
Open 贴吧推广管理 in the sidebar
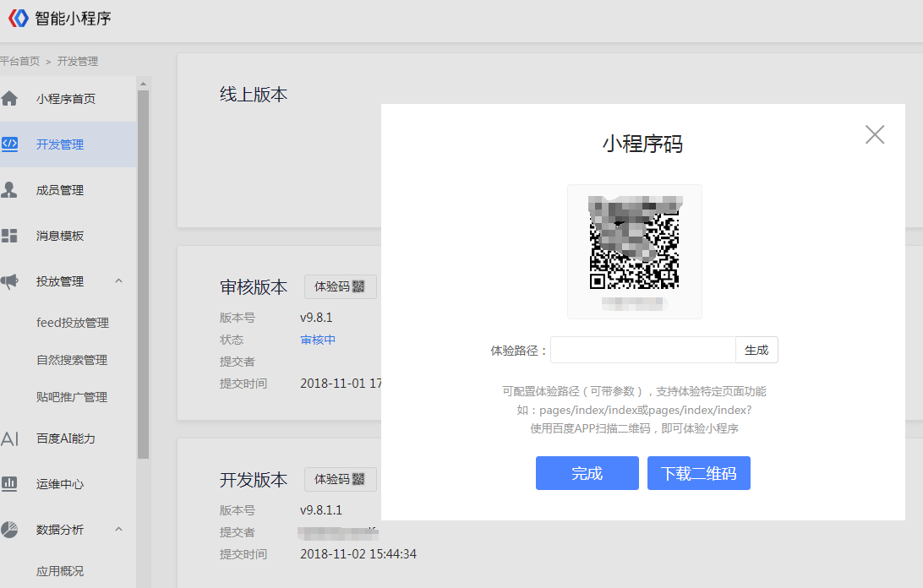(72, 397)
